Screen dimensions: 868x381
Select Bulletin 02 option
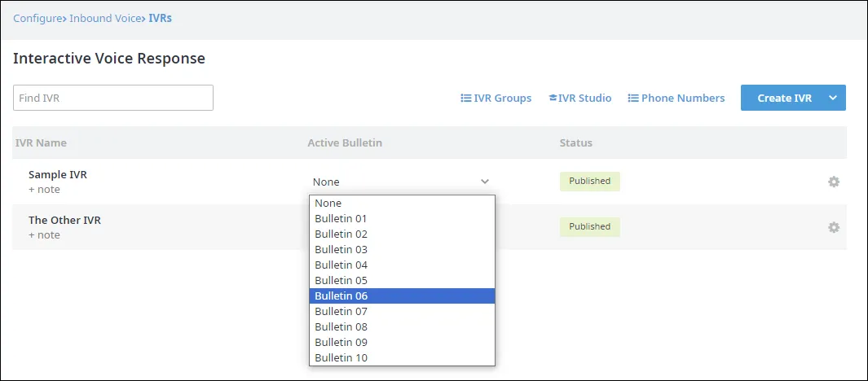(402, 234)
